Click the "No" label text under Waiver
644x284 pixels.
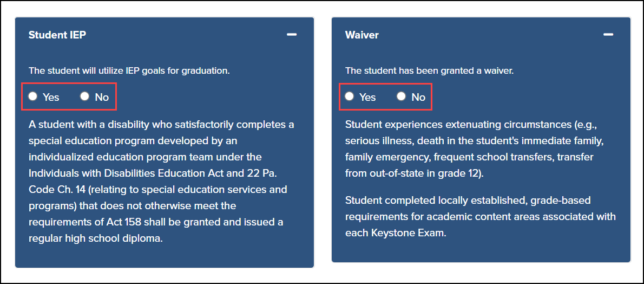pyautogui.click(x=418, y=97)
